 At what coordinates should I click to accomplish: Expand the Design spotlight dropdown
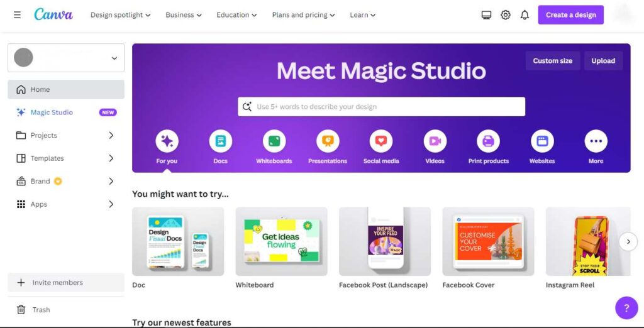(120, 15)
